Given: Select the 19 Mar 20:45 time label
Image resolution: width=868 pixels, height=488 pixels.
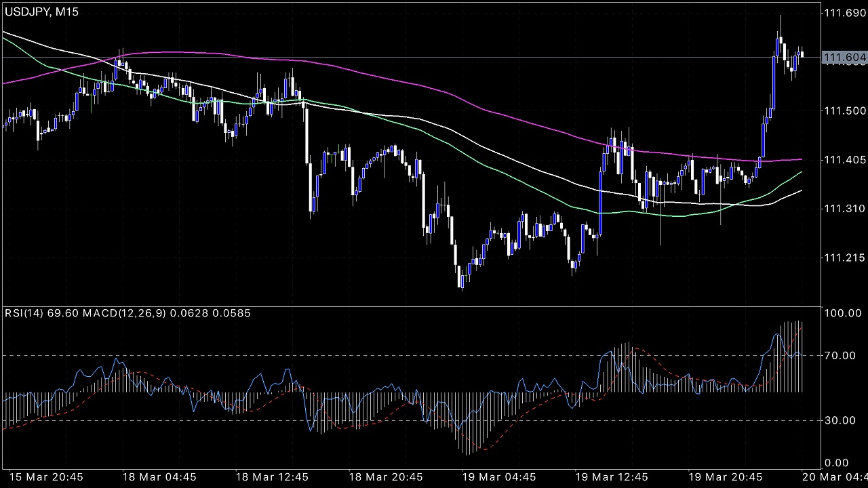Looking at the screenshot, I should click(x=726, y=477).
